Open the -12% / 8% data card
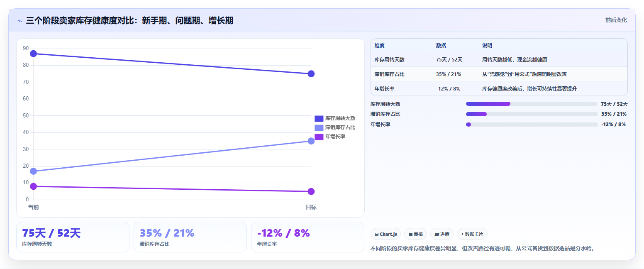 click(x=307, y=237)
